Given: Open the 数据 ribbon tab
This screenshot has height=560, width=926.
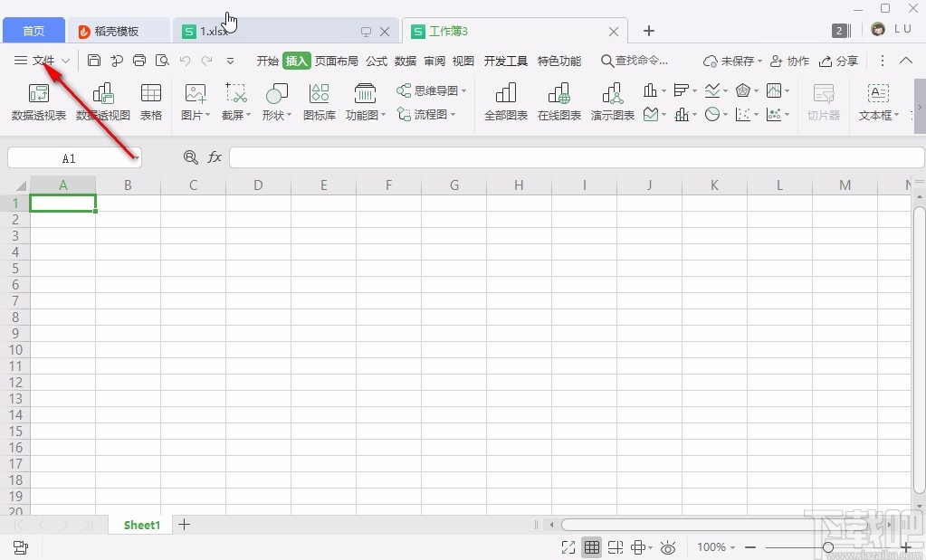Looking at the screenshot, I should point(405,61).
